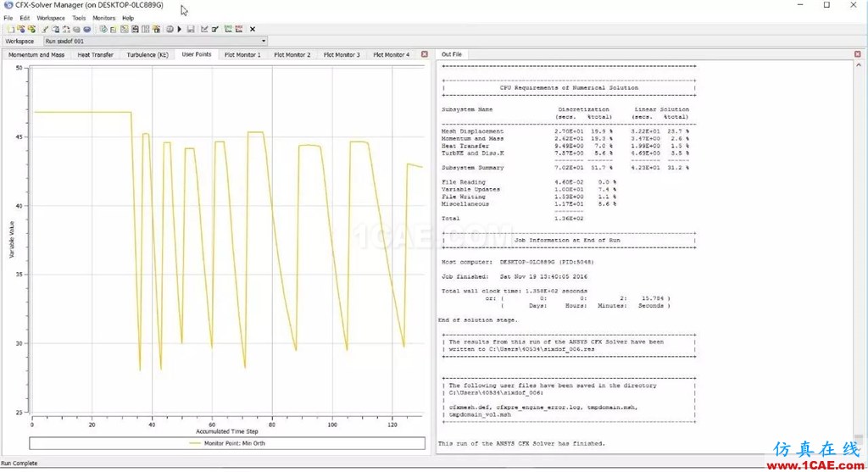
Task: Open the Tools menu
Action: click(79, 18)
